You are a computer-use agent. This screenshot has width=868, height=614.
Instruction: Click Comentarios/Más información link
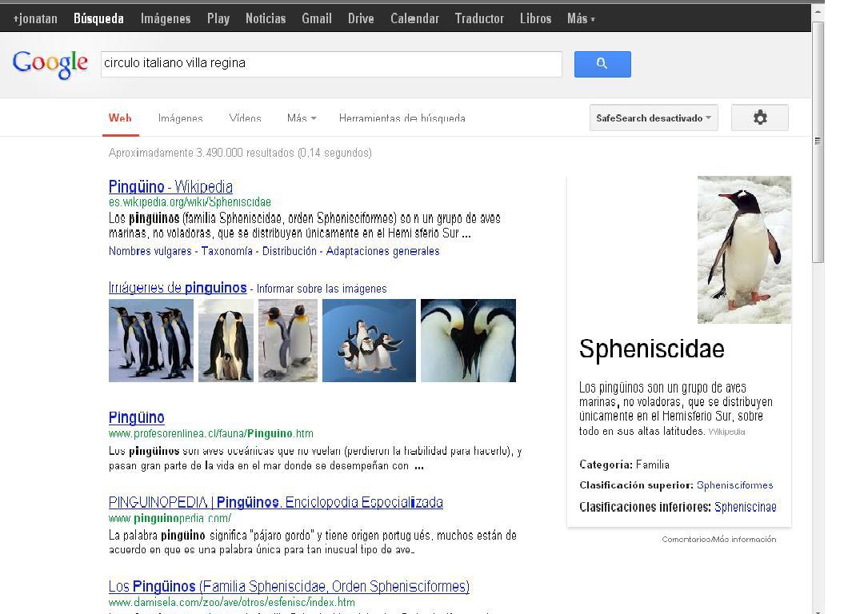click(x=718, y=540)
